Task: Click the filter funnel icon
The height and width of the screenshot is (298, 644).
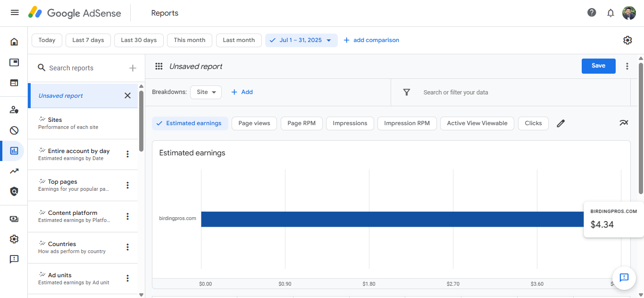Action: 407,92
